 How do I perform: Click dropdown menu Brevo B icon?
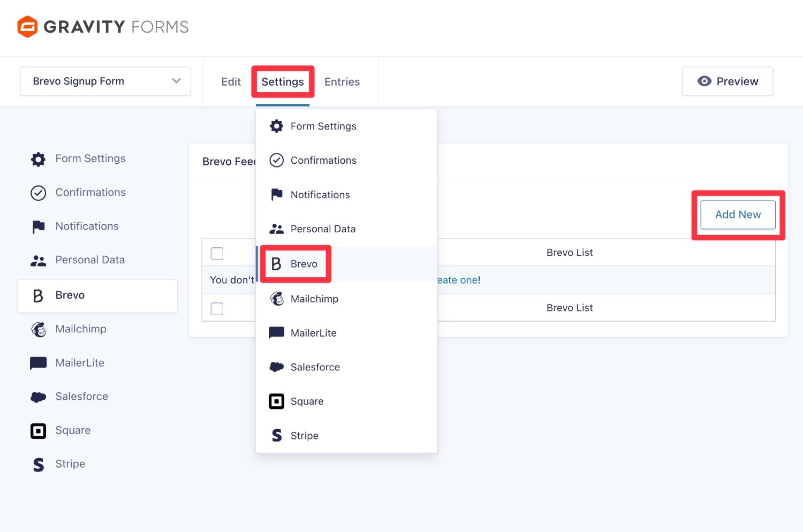coord(276,264)
